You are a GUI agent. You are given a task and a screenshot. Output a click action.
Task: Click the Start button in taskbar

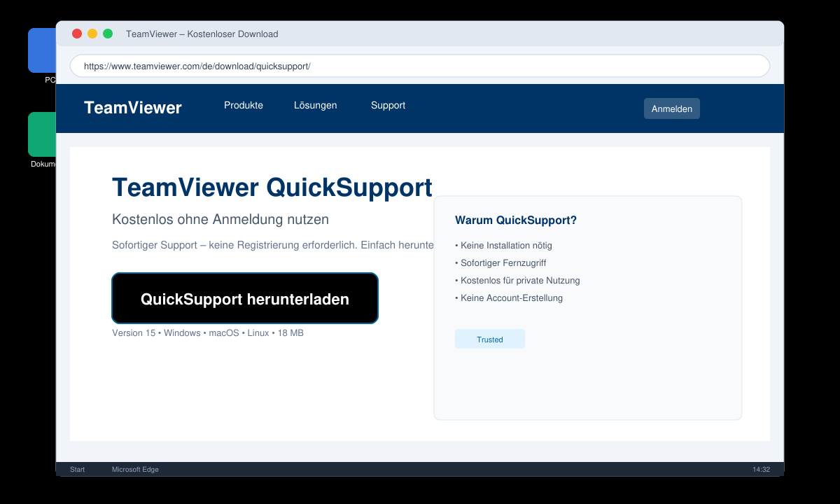tap(77, 470)
